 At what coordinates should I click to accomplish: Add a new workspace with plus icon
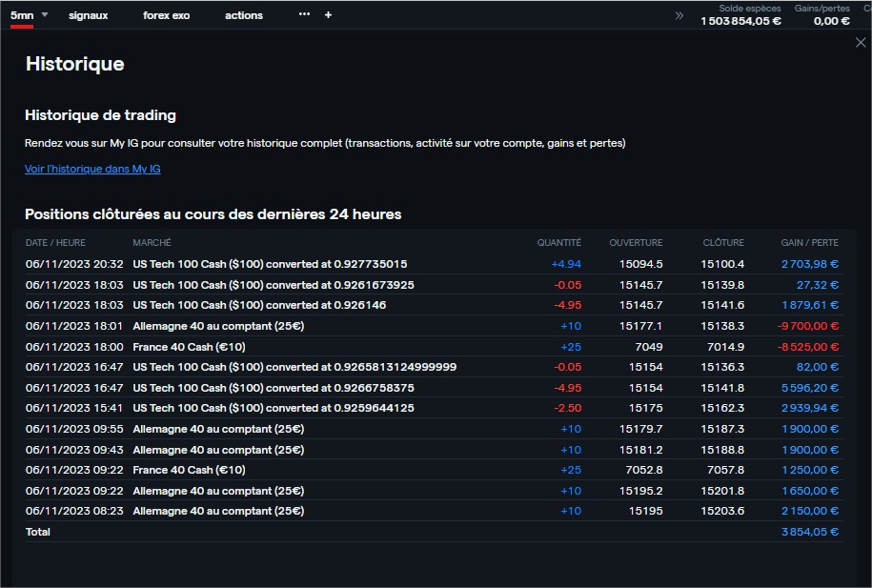[x=329, y=15]
